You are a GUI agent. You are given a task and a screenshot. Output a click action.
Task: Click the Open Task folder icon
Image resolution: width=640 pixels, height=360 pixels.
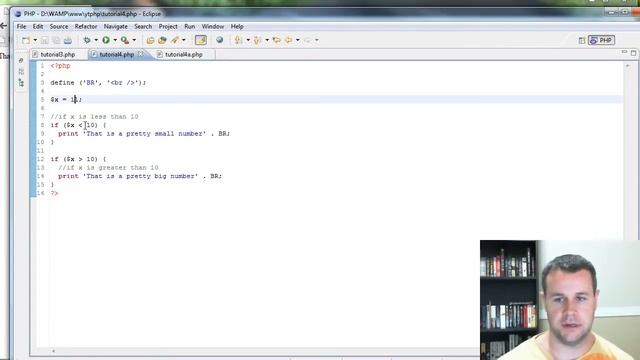162,40
